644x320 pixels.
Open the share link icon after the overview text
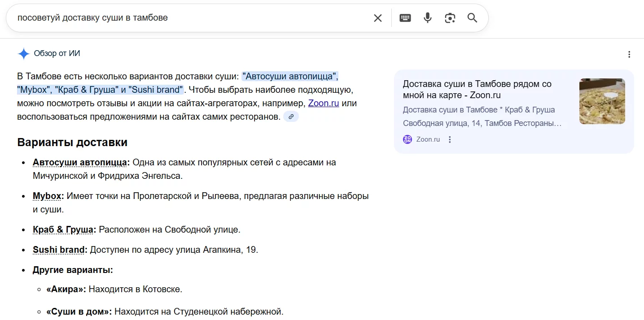pyautogui.click(x=291, y=117)
